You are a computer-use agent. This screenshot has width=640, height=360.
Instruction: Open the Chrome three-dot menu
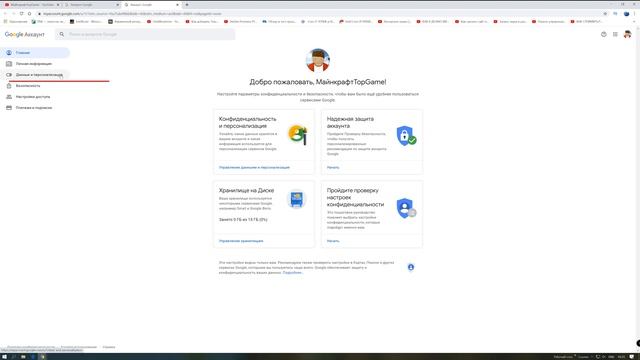635,13
